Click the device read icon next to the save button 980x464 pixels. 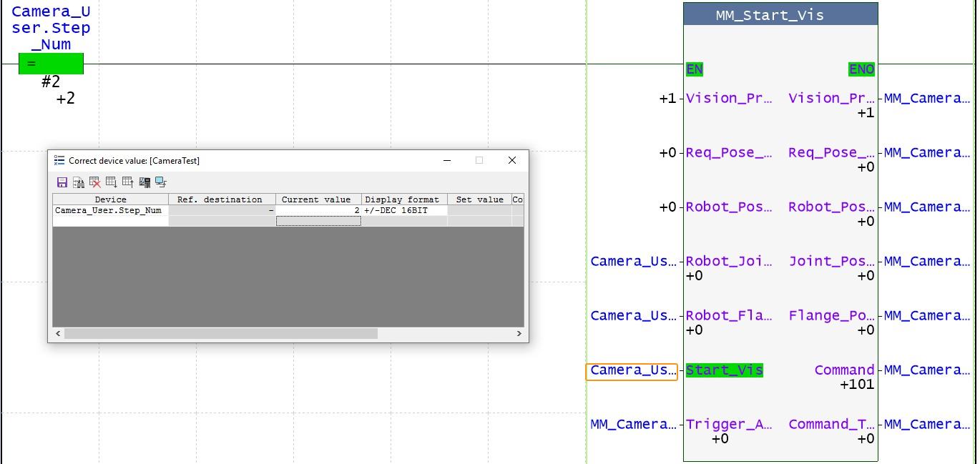(78, 182)
